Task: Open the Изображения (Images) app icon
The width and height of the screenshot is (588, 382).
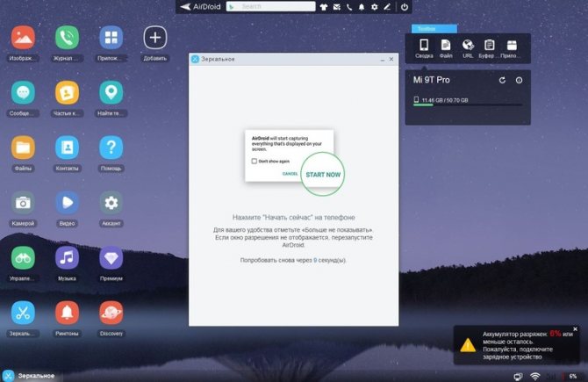Action: (23, 38)
